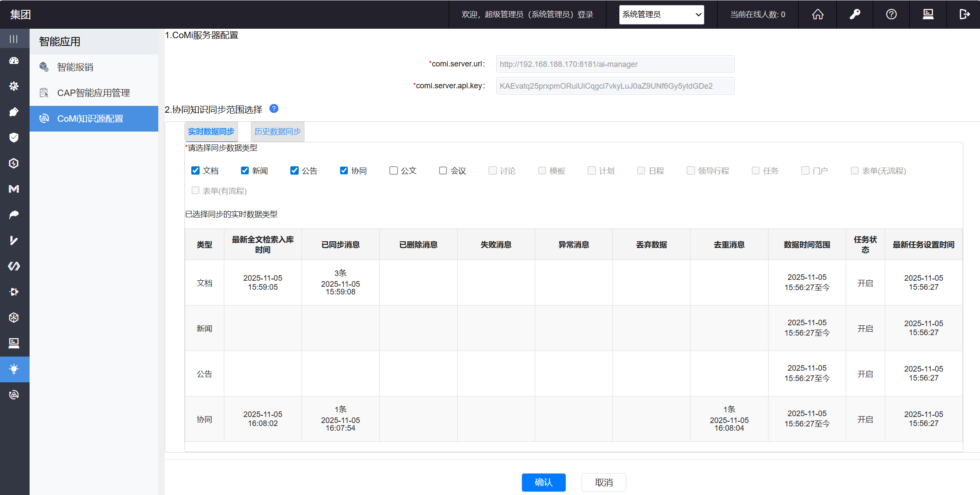This screenshot has height=495, width=980.
Task: Click the M icon in left sidebar
Action: coord(14,189)
